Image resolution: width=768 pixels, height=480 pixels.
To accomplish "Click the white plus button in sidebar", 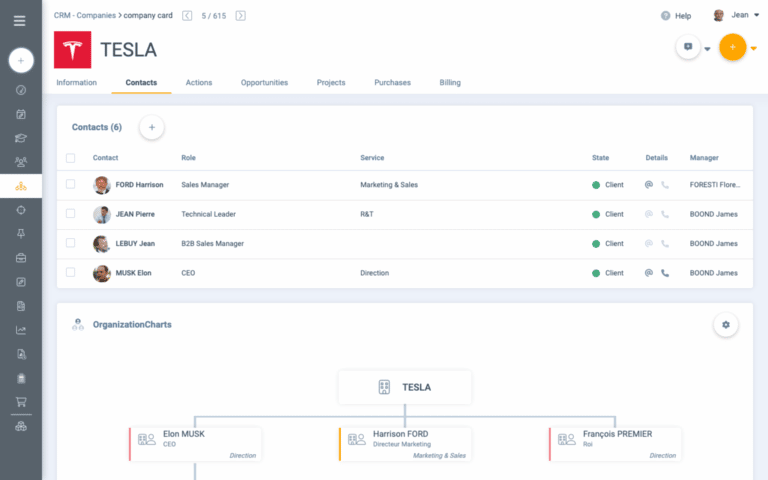I will click(21, 61).
